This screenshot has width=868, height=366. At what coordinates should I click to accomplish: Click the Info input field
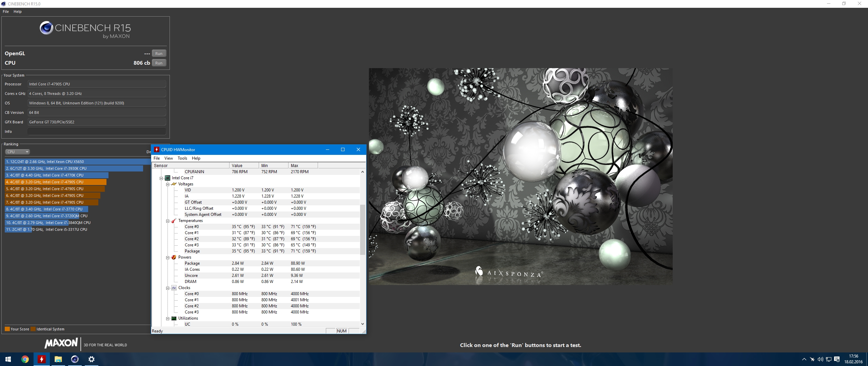click(97, 131)
